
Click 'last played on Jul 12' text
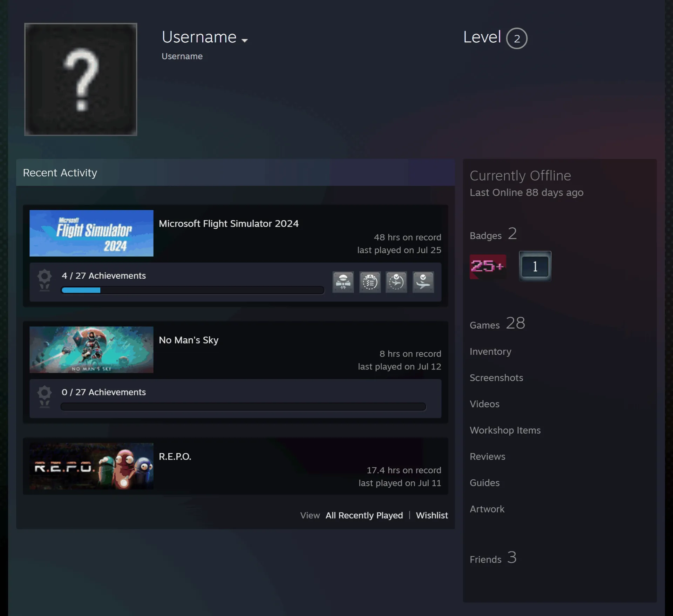[399, 367]
